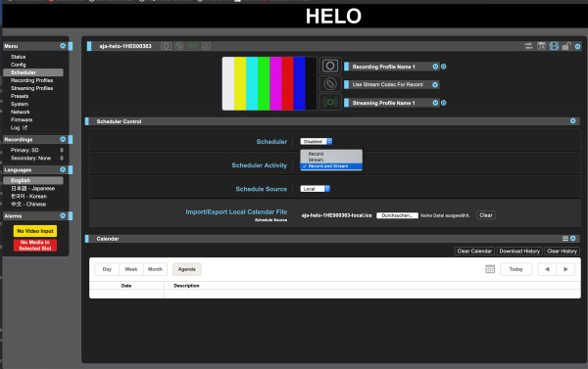
Task: Collapse the aja-helo device header panel
Action: tap(577, 46)
